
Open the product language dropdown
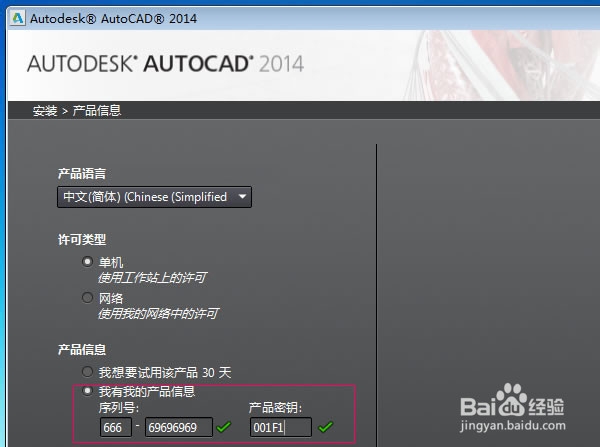pyautogui.click(x=154, y=197)
